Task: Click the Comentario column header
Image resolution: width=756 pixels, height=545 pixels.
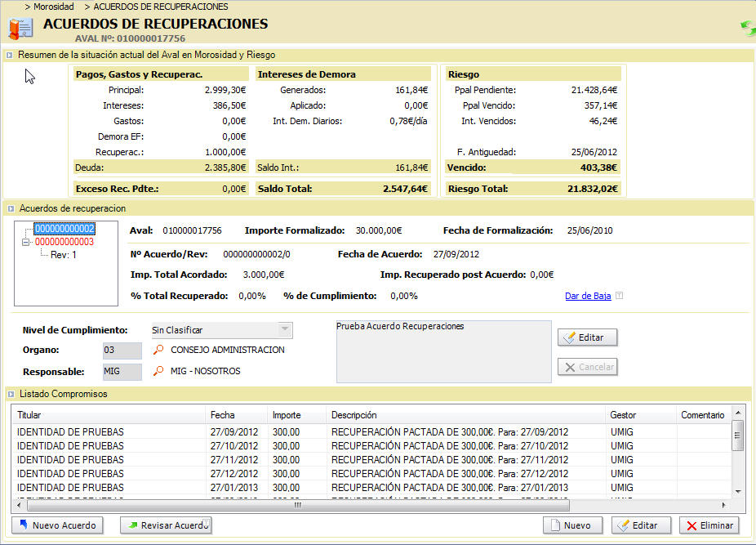Action: (x=702, y=415)
